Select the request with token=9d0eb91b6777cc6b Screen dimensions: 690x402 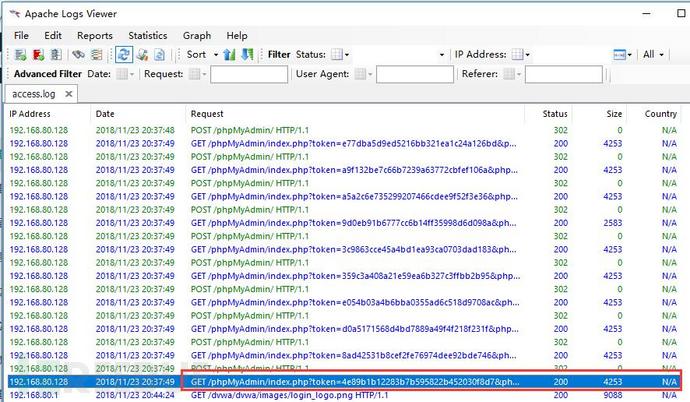click(x=353, y=223)
